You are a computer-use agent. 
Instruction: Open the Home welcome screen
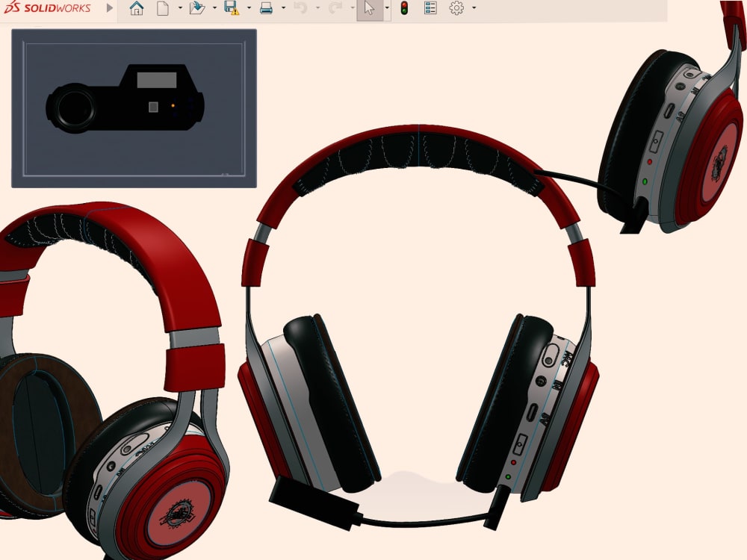[x=137, y=8]
